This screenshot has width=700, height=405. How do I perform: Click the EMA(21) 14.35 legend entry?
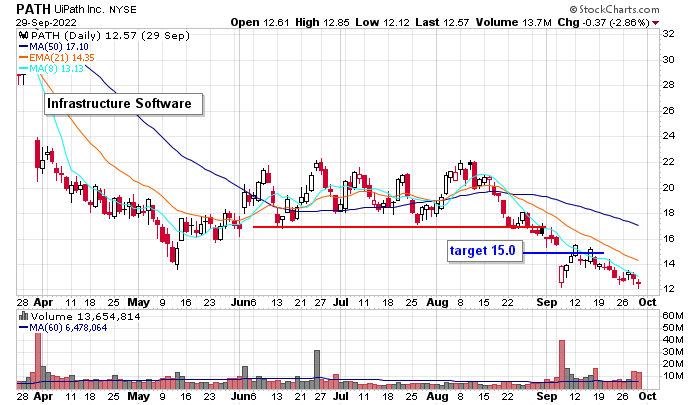pyautogui.click(x=57, y=58)
